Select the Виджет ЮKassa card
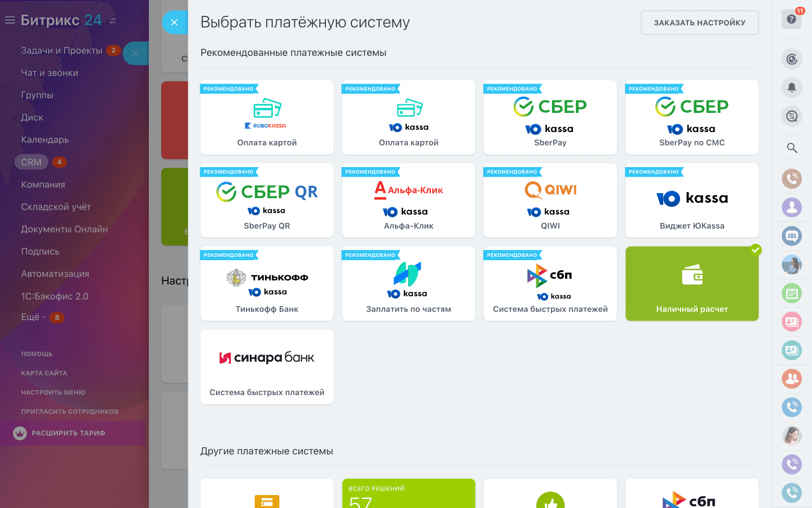 click(692, 200)
